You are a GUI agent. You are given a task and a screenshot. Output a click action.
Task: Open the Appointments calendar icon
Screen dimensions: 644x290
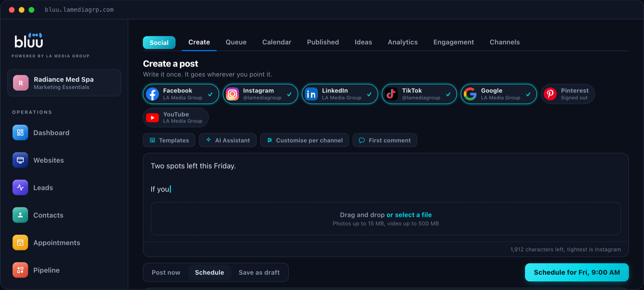(20, 243)
